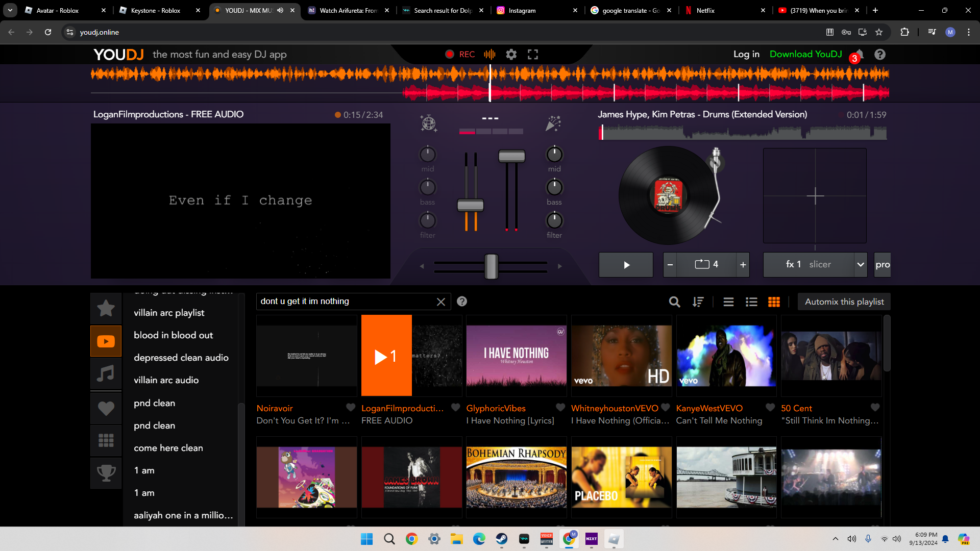This screenshot has width=980, height=551.
Task: Open the favorites star sidebar tab
Action: [106, 308]
